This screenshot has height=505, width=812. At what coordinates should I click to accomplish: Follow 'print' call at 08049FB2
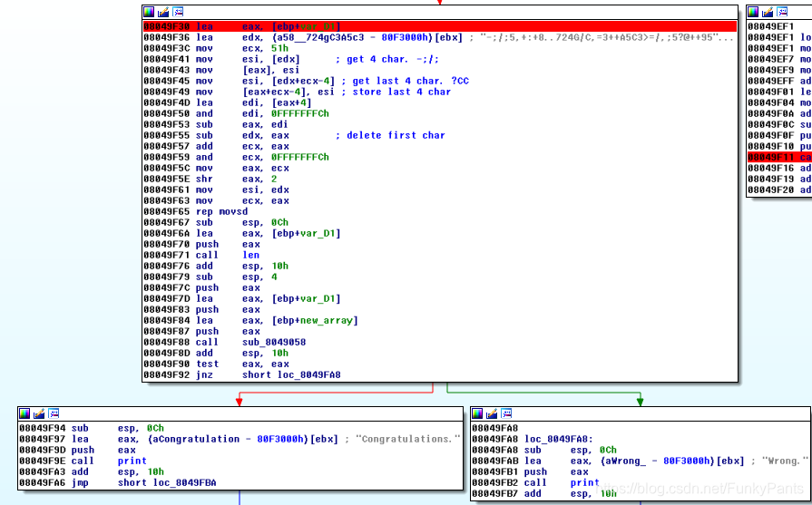[585, 482]
